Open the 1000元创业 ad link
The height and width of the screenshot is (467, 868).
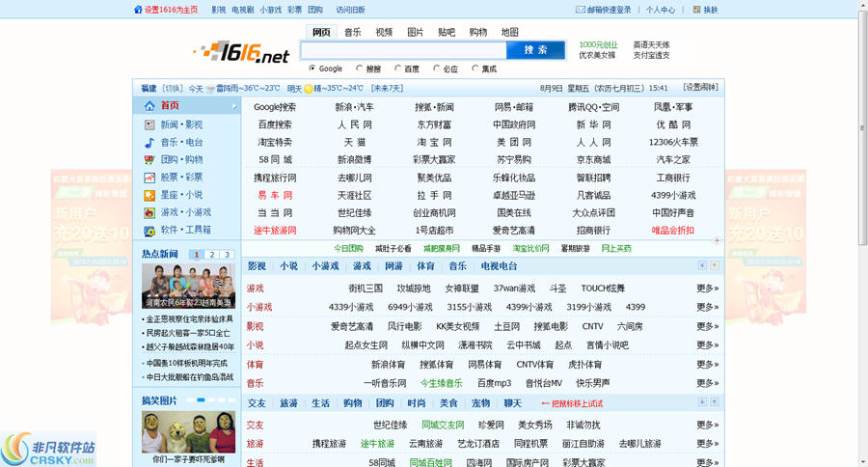[598, 44]
